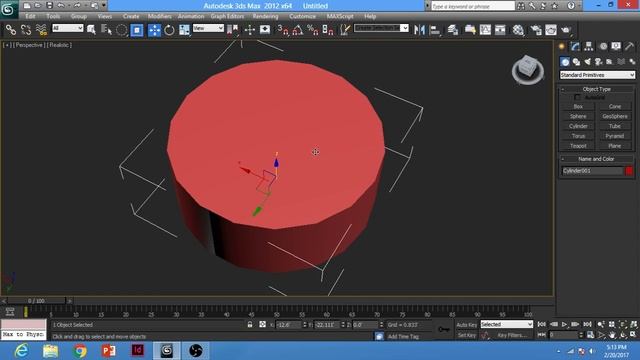Screen dimensions: 640x360
Task: Click the GeoSphere primitive button
Action: click(x=615, y=116)
